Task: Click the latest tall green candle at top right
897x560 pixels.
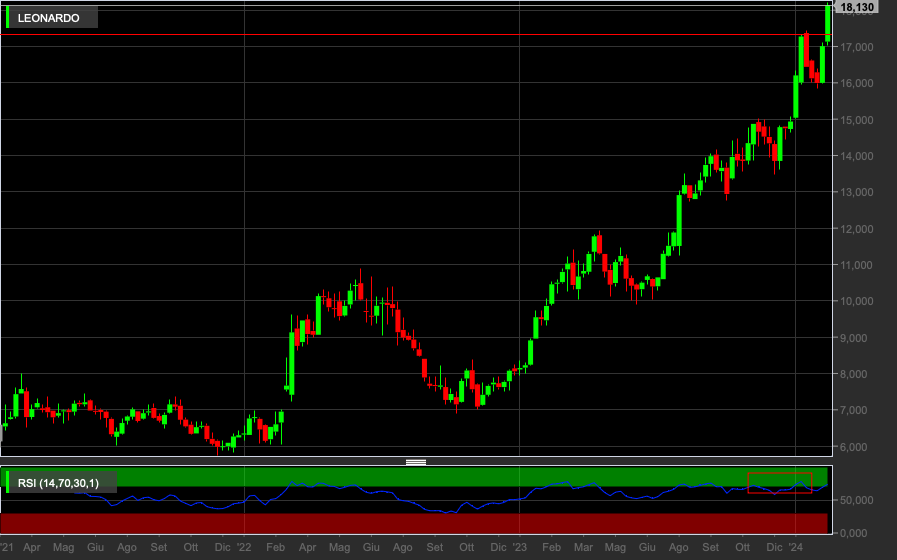Action: pyautogui.click(x=828, y=24)
